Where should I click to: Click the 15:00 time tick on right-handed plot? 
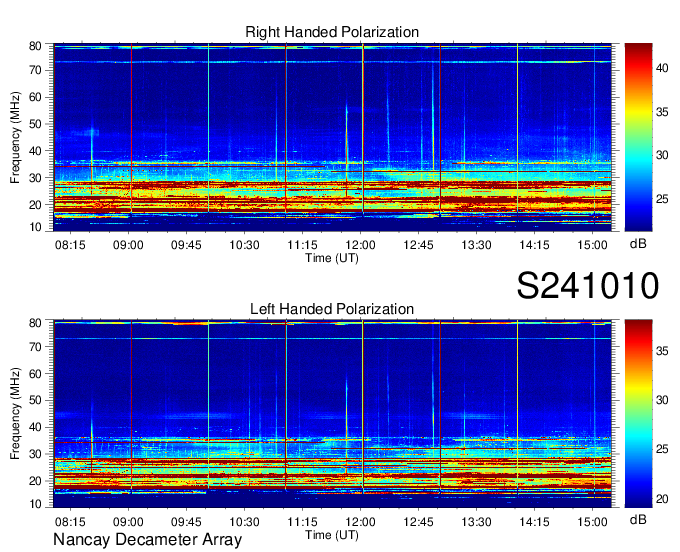coord(592,245)
